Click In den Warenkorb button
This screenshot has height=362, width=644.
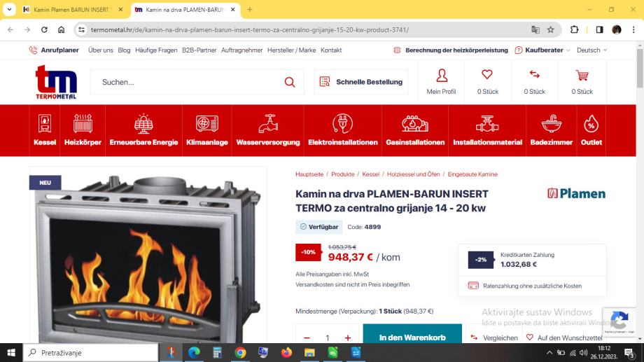click(412, 334)
